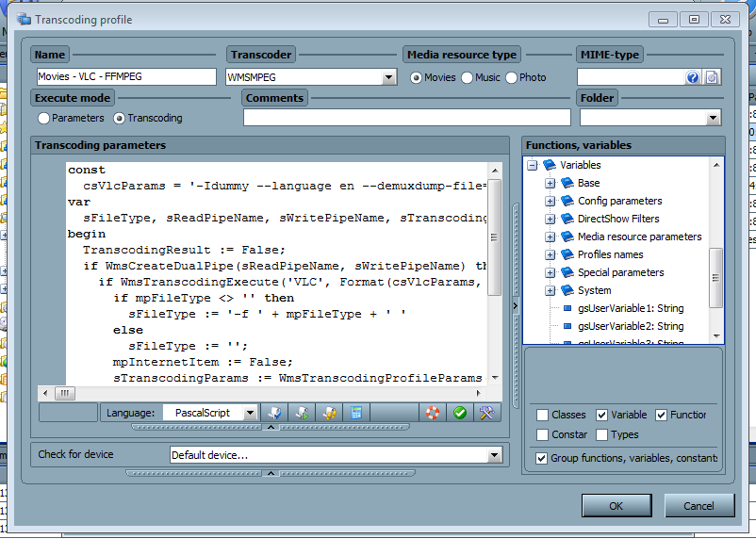Open the Language PascalScript dropdown

pyautogui.click(x=250, y=413)
